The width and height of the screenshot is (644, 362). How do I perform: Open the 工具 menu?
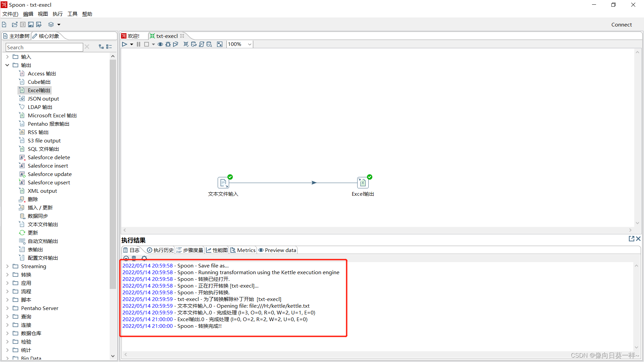click(72, 14)
